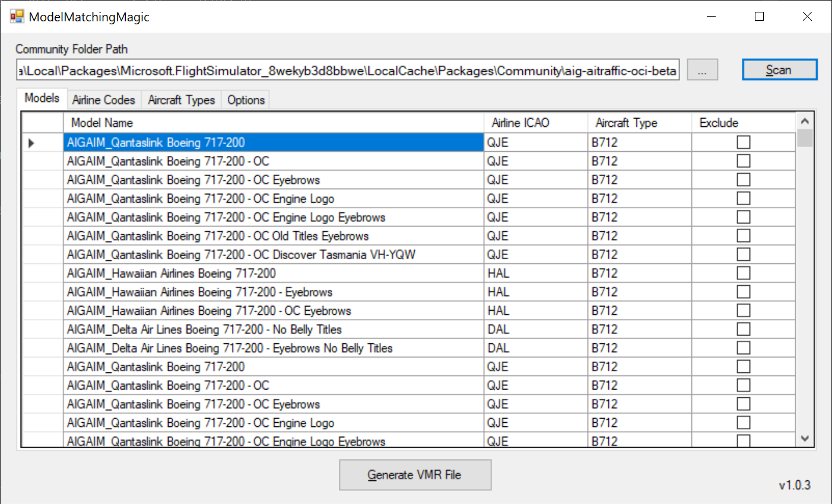Click into the Community Folder Path field
832x504 pixels.
[348, 71]
